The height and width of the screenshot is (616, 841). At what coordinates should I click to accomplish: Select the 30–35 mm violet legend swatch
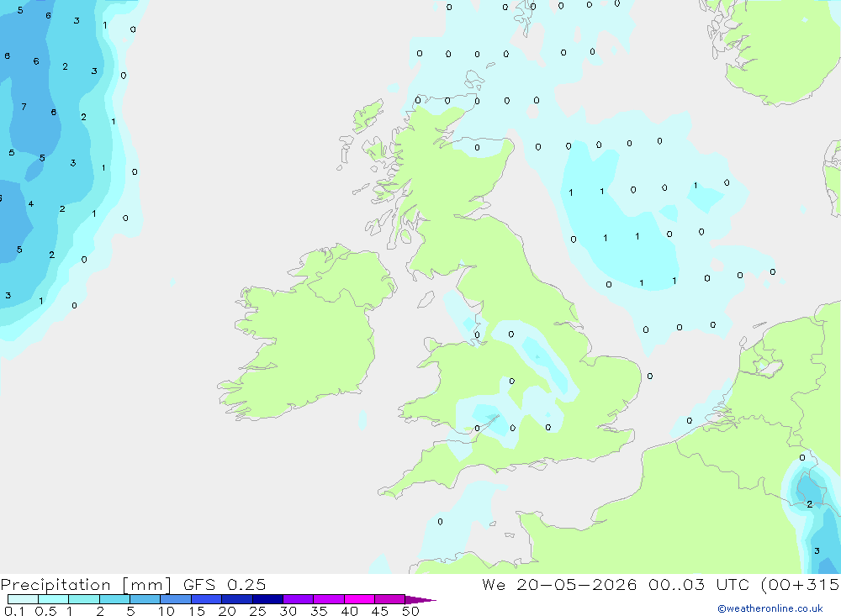299,599
